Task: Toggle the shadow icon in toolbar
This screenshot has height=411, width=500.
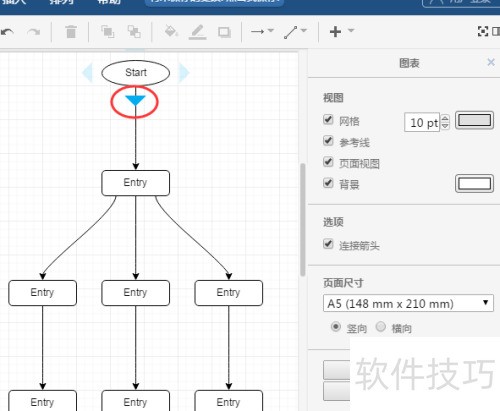Action: pos(224,32)
